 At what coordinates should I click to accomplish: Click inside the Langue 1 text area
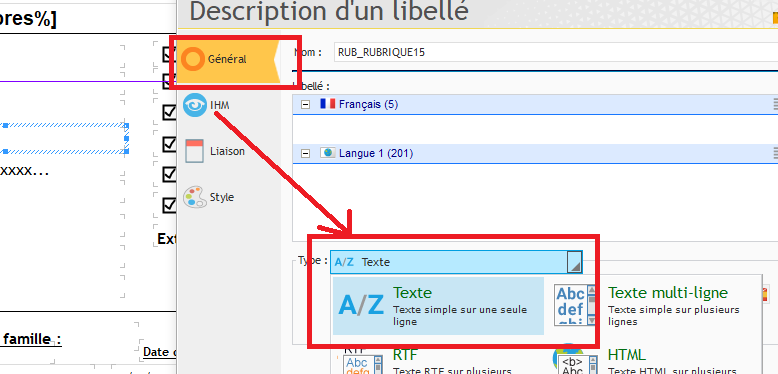[535, 201]
